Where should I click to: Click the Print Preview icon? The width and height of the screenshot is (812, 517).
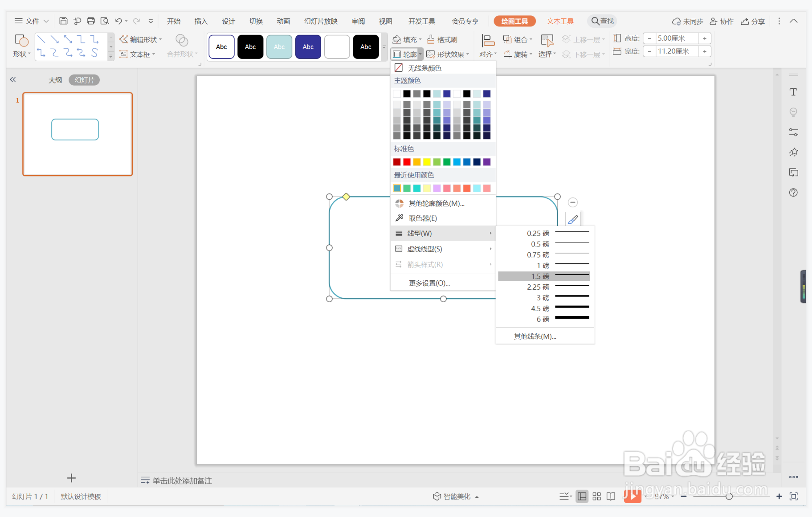pos(105,21)
